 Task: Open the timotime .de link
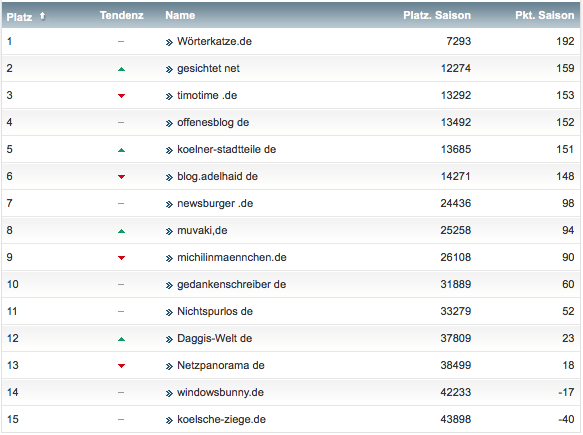[x=207, y=96]
